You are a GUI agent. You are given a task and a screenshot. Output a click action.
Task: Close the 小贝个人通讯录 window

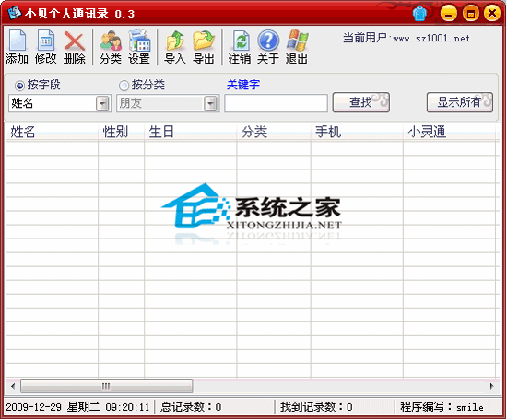[492, 14]
